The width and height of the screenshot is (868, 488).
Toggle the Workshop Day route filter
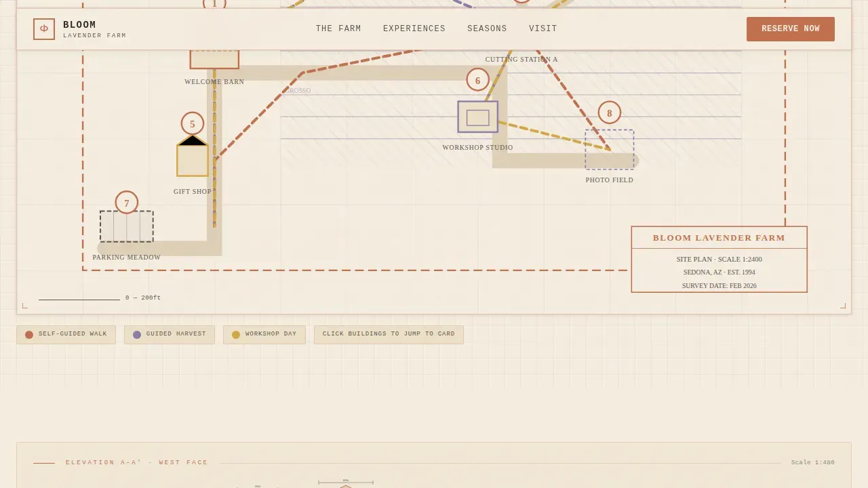coord(264,334)
